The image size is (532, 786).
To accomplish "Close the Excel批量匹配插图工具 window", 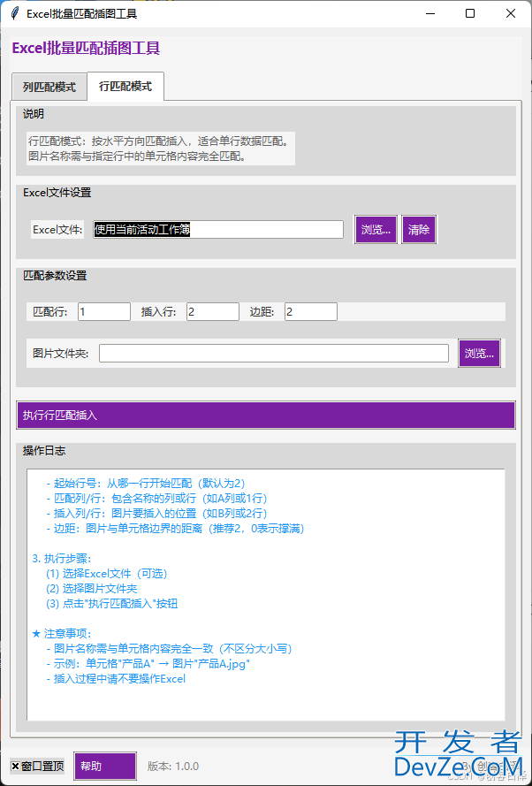I will pyautogui.click(x=511, y=13).
